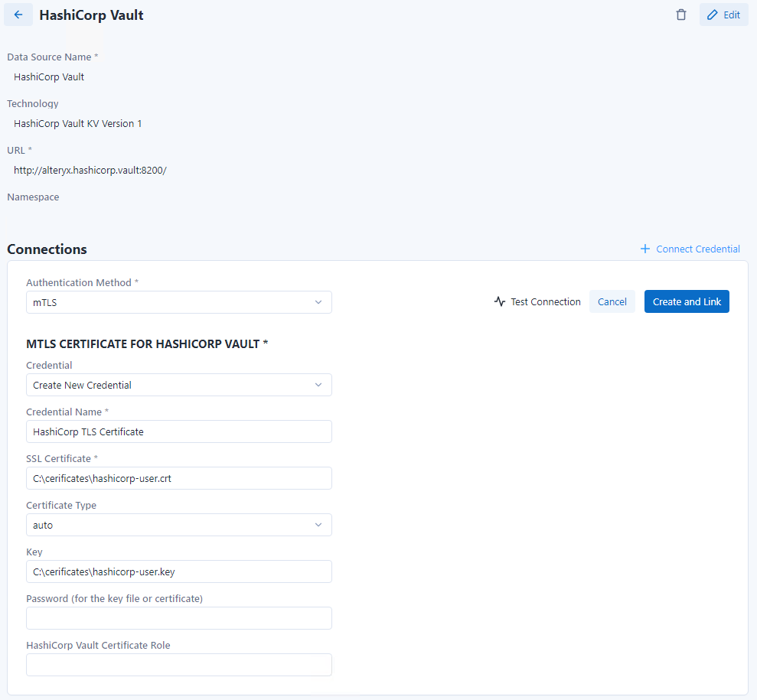Open the Certificate Type dropdown

(x=178, y=525)
